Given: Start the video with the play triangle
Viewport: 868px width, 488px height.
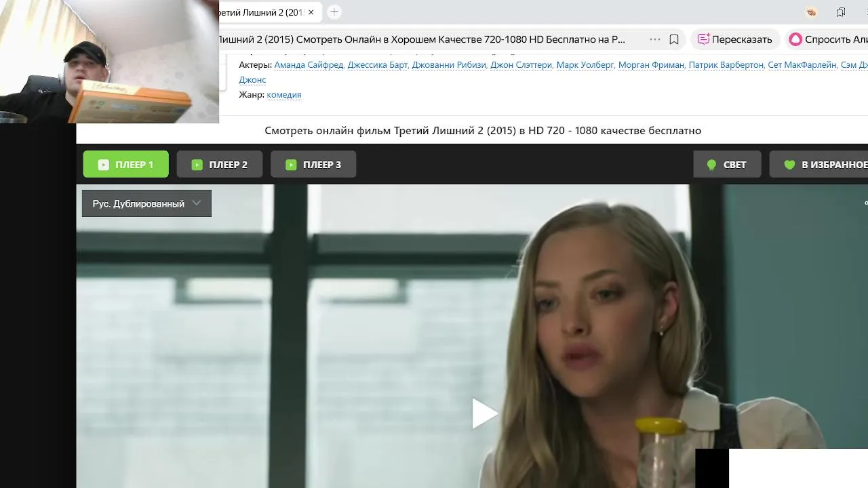Looking at the screenshot, I should click(x=484, y=413).
